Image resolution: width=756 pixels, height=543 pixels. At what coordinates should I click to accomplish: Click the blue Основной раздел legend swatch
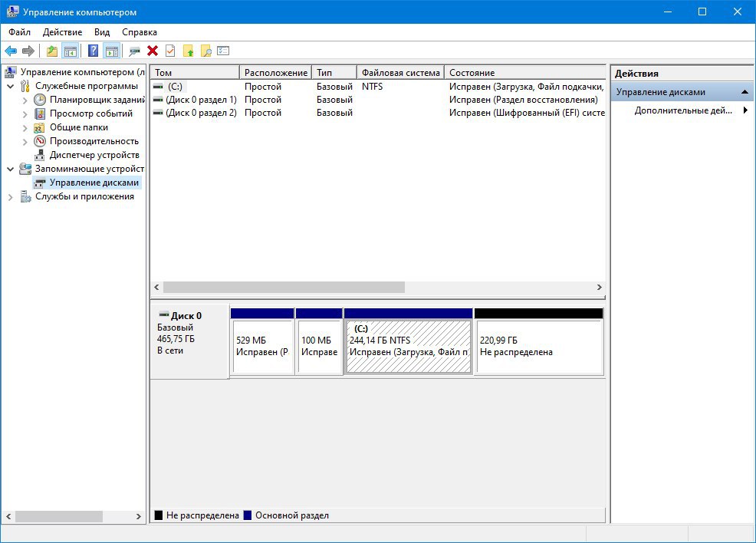[x=248, y=515]
